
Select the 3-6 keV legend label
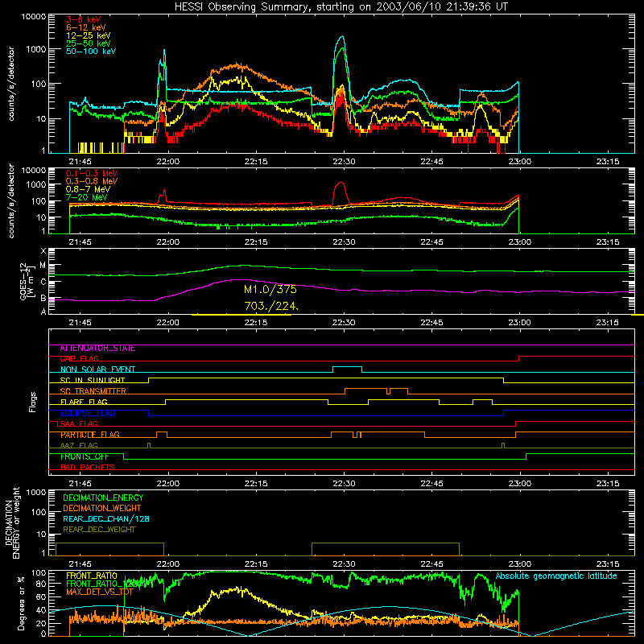click(84, 19)
